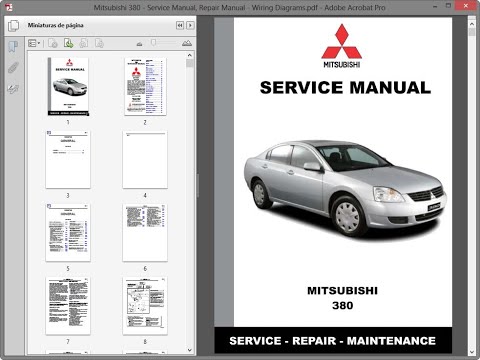Screen dimensions: 480x360
Task: Click the 'MITSUBISHI 380' text on the page
Action: pos(342,298)
